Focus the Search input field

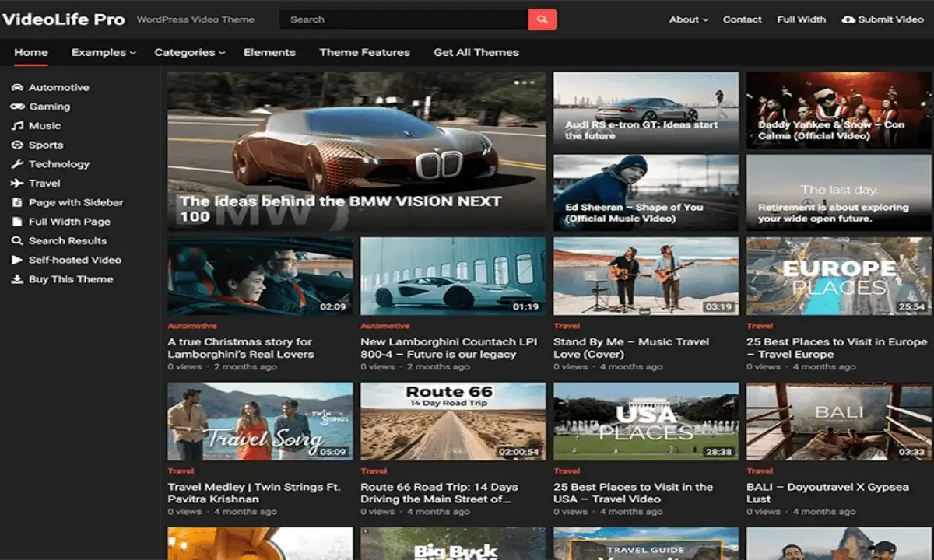click(x=404, y=19)
